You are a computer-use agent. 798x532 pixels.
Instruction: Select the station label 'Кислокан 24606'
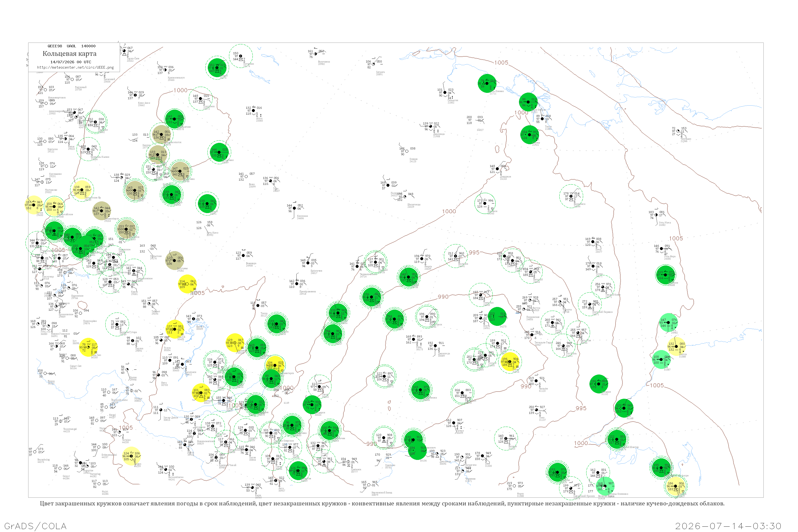[x=302, y=217]
